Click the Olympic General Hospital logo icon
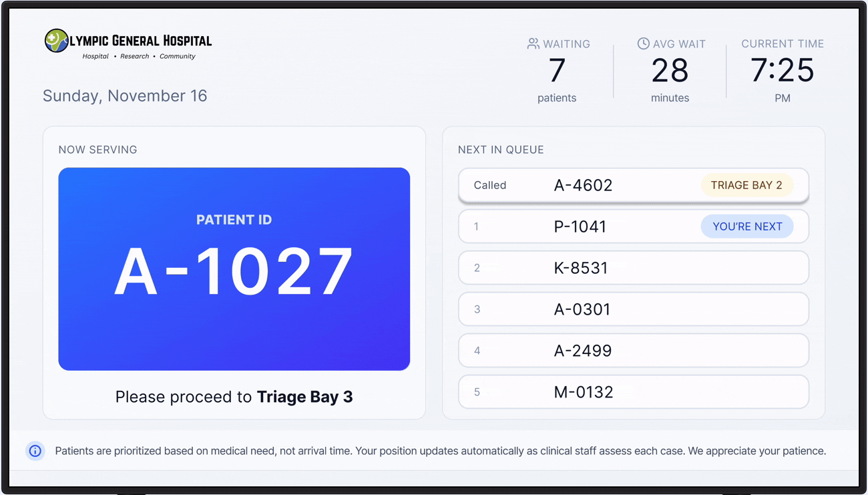Image resolution: width=868 pixels, height=495 pixels. (56, 41)
